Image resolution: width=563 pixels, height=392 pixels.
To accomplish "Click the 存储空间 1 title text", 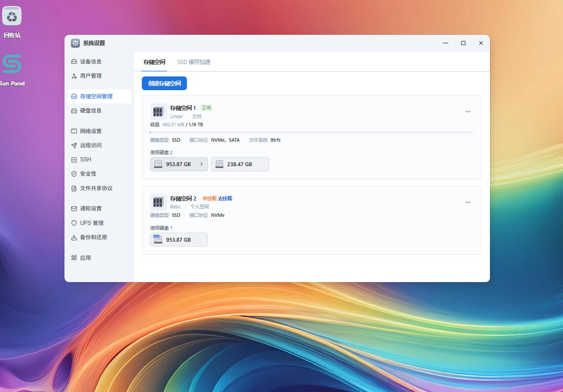I will click(x=183, y=108).
